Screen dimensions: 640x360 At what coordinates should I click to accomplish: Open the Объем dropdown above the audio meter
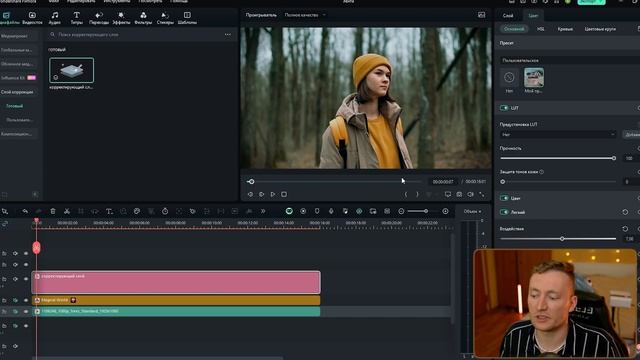tap(472, 211)
